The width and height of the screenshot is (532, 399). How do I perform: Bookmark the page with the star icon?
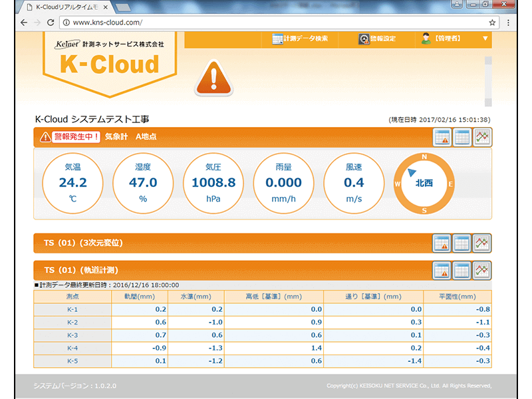click(492, 23)
